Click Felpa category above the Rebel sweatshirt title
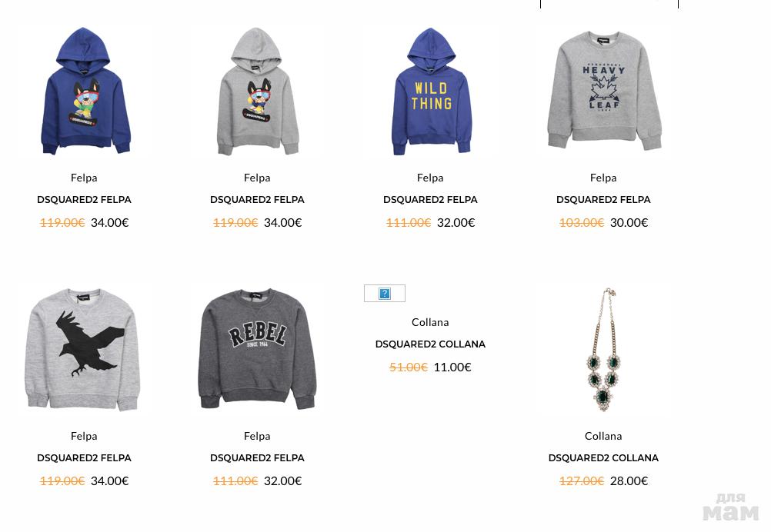771x532 pixels. click(257, 436)
